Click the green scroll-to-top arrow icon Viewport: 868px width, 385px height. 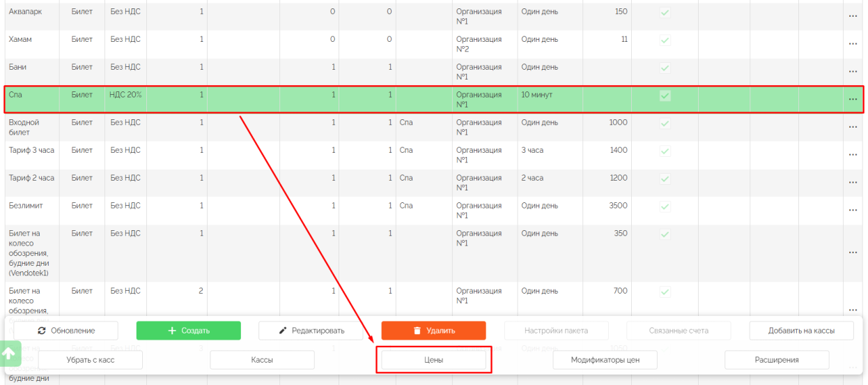pos(9,354)
